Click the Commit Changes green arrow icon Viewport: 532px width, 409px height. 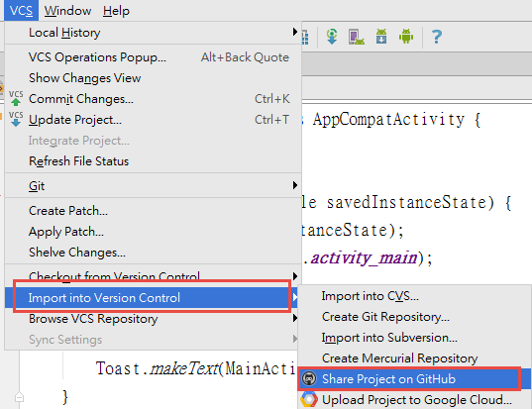click(16, 99)
